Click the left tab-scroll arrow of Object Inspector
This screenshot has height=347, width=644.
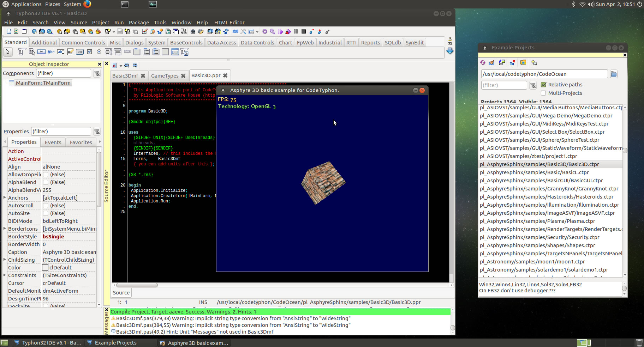pos(5,142)
